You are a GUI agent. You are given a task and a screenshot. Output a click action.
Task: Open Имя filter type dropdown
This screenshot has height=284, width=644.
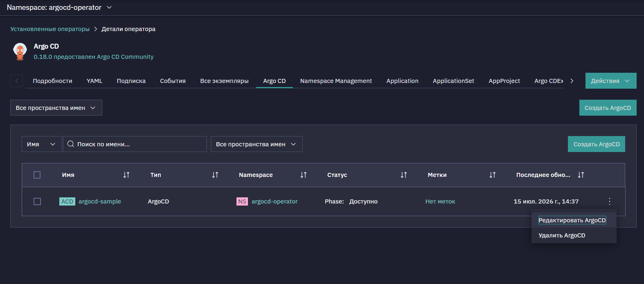pyautogui.click(x=42, y=144)
